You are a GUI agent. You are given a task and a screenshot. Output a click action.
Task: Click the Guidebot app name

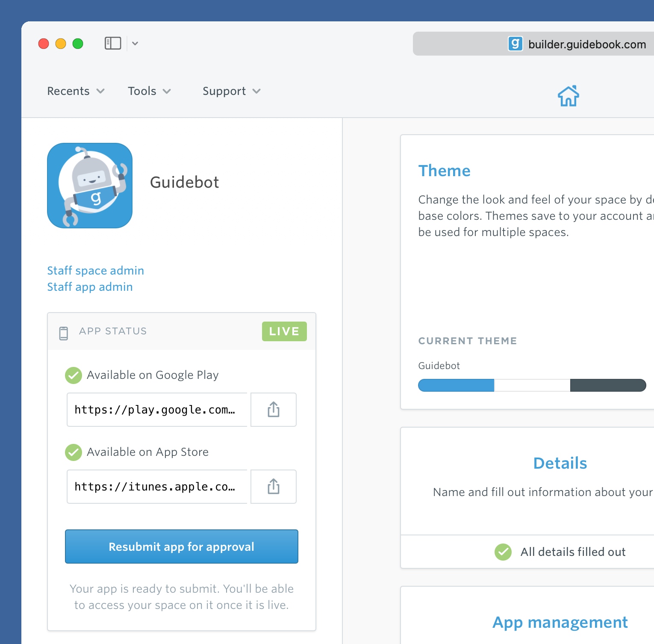[x=184, y=183]
